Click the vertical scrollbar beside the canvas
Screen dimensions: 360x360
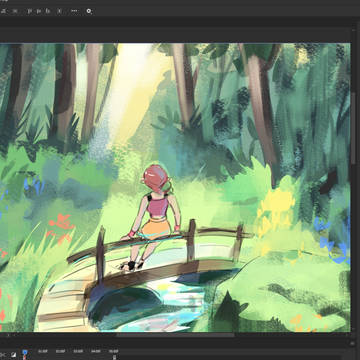(x=353, y=128)
